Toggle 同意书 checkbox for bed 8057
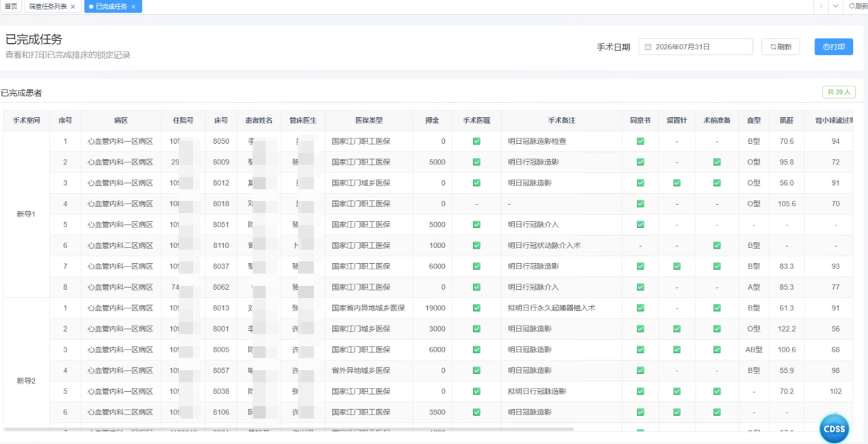The image size is (868, 444). (x=640, y=371)
